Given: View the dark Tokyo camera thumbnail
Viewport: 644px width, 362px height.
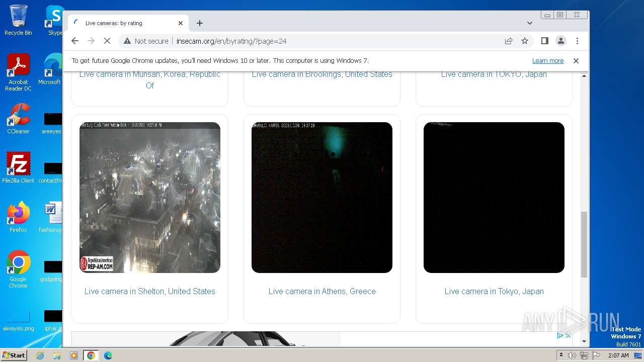Looking at the screenshot, I should (x=494, y=198).
